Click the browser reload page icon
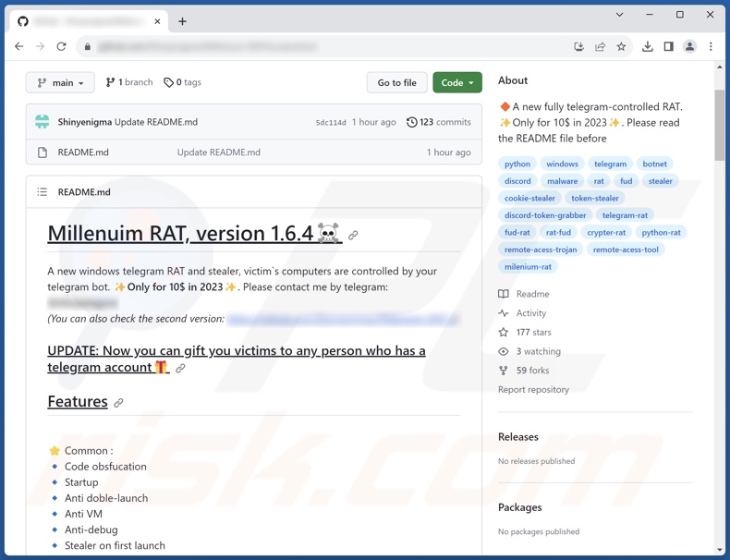The height and width of the screenshot is (560, 730). pos(61,46)
